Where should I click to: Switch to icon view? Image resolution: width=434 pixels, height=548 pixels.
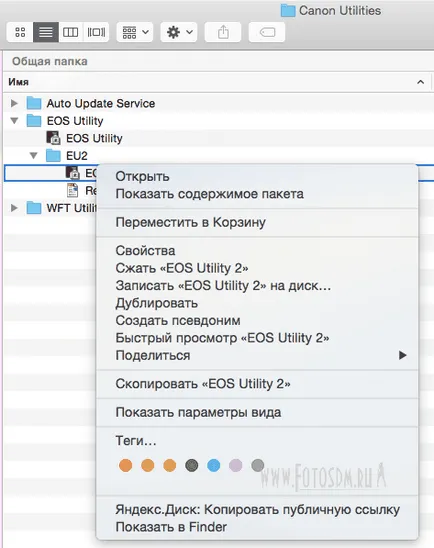[20, 32]
